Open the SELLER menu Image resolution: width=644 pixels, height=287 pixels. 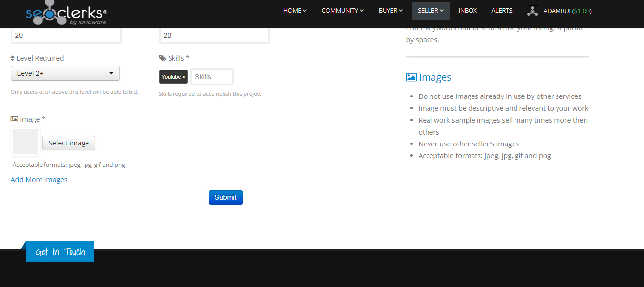tap(430, 11)
